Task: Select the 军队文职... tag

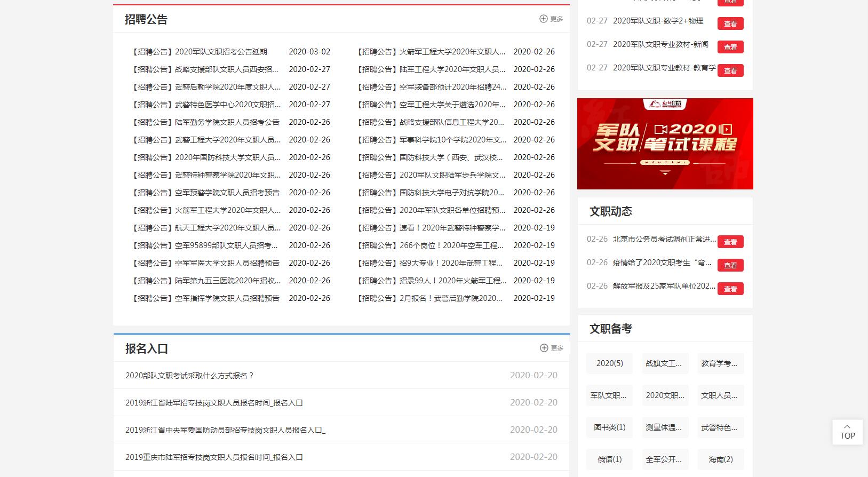Action: pos(609,395)
